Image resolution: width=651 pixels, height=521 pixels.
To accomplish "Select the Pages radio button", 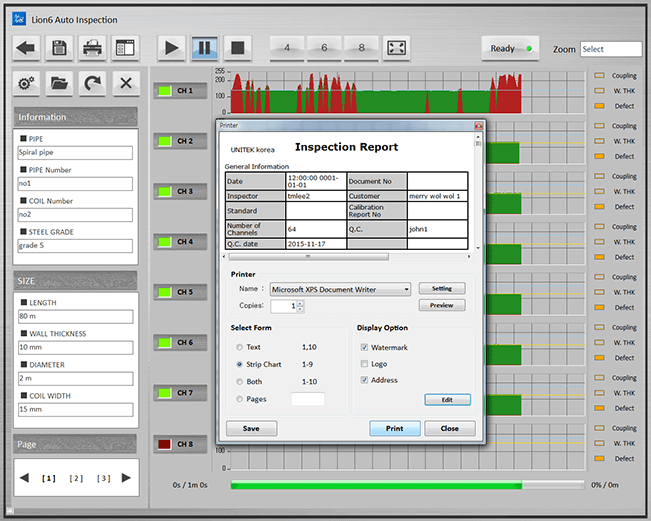I will [240, 399].
